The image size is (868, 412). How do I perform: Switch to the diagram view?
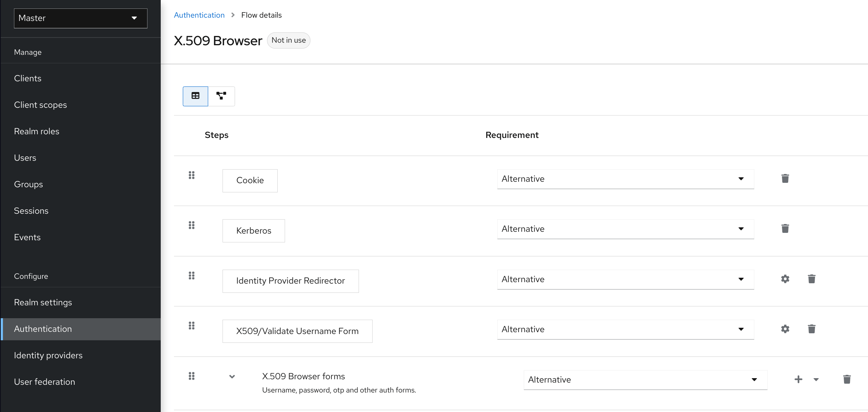221,96
